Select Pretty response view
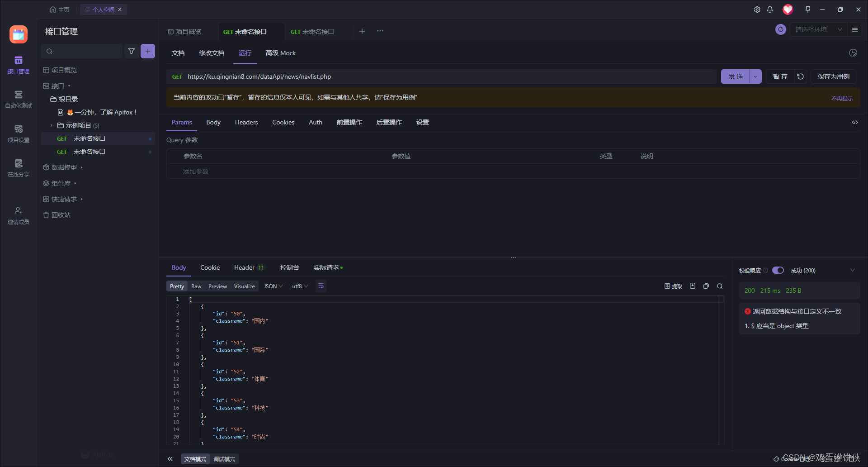The height and width of the screenshot is (467, 868). click(177, 286)
